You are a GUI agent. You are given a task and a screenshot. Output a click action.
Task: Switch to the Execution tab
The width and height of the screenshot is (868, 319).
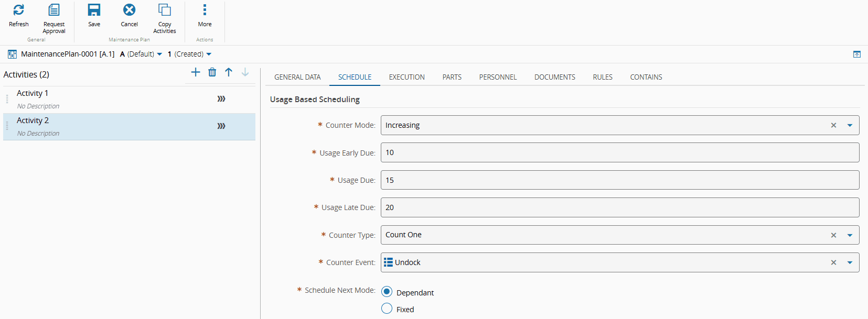(406, 77)
